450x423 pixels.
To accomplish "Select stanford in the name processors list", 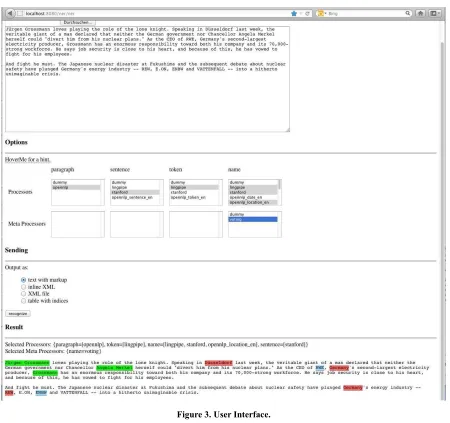I will [x=253, y=192].
